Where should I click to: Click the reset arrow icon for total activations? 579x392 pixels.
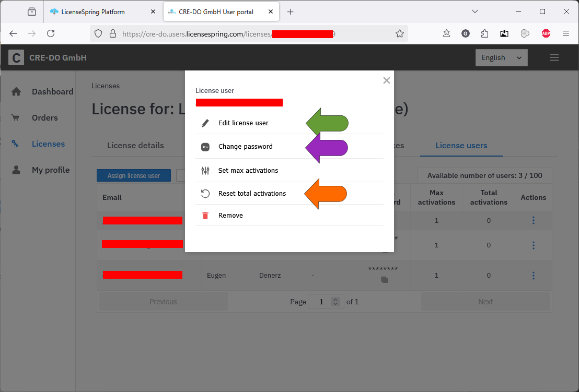point(205,193)
